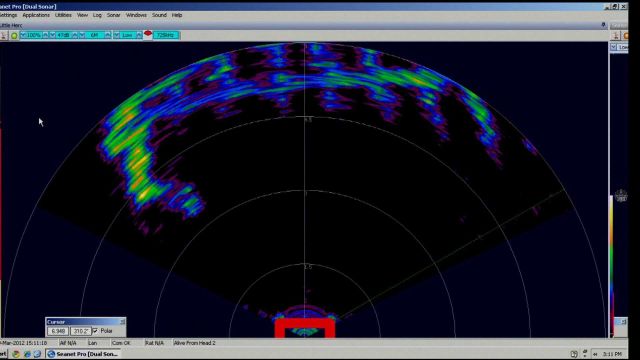Click the Little Herc panel title

pos(11,25)
